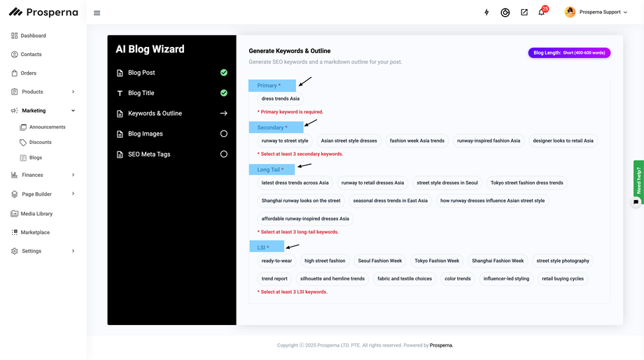Click the Settings gear icon

[x=15, y=251]
